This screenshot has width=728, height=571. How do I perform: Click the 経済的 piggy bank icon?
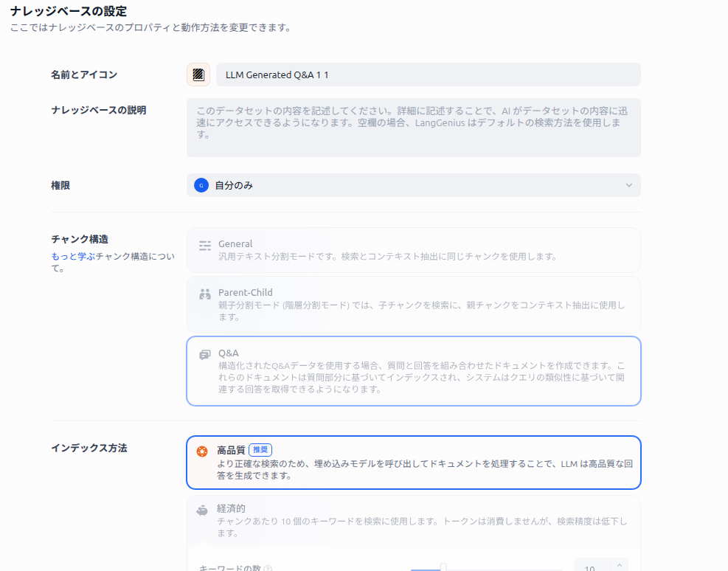(x=202, y=511)
